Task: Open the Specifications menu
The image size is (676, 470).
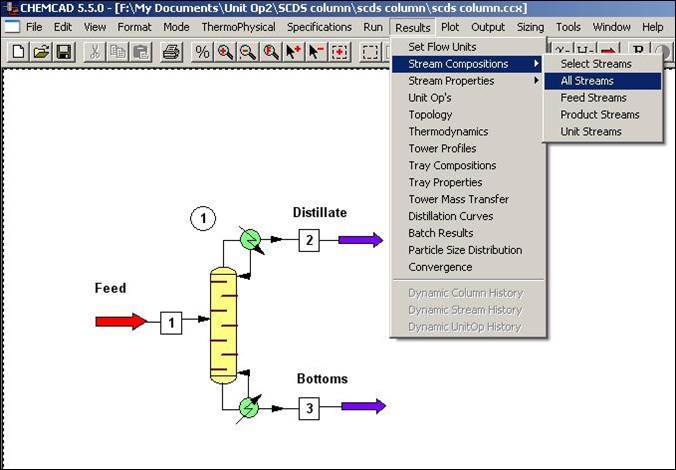Action: [x=319, y=27]
